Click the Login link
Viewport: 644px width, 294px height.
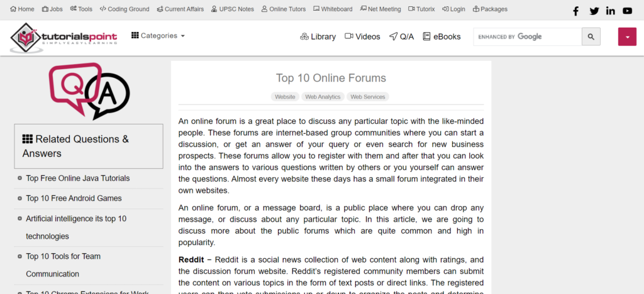(454, 9)
